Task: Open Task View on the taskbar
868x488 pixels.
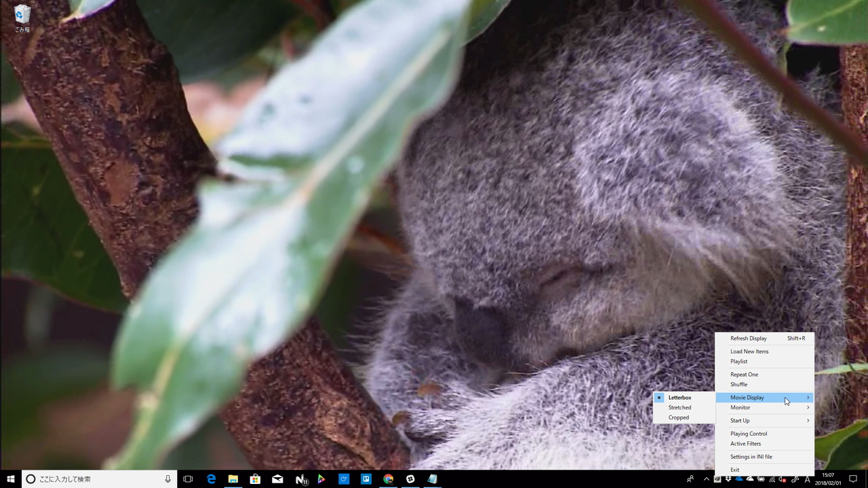Action: click(188, 479)
